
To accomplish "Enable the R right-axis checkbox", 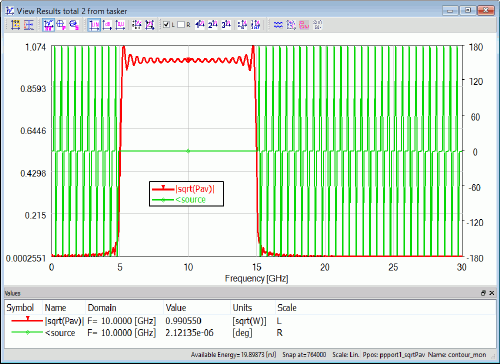I will coord(181,25).
